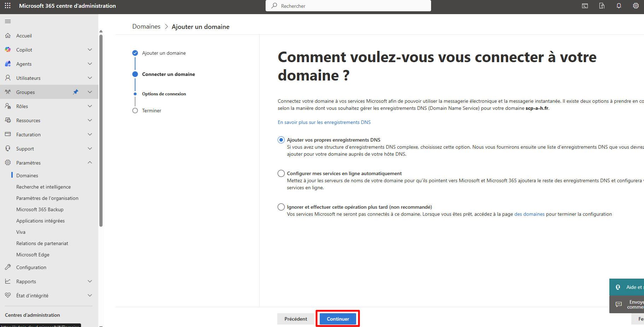The width and height of the screenshot is (644, 327).
Task: Click into the Rechercher search field
Action: click(348, 6)
